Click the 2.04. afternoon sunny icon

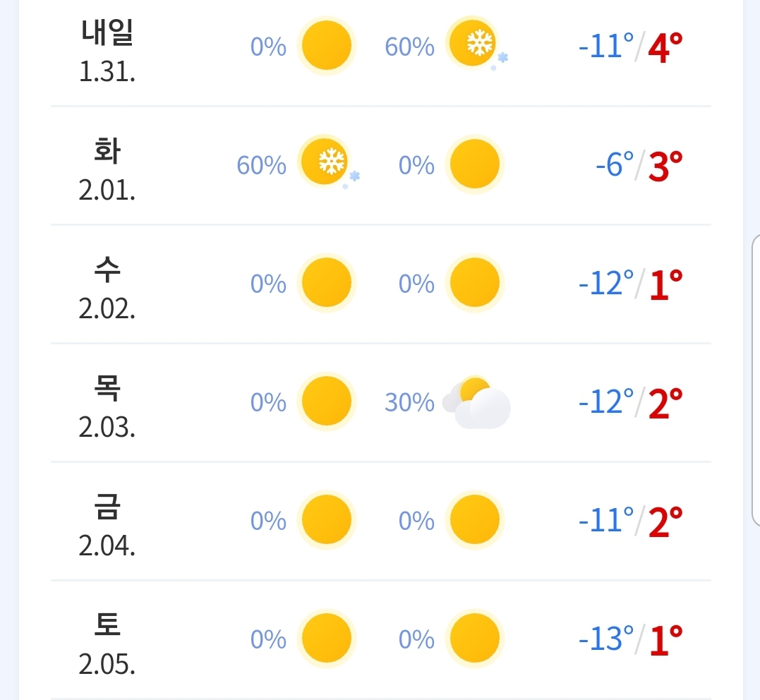coord(474,520)
